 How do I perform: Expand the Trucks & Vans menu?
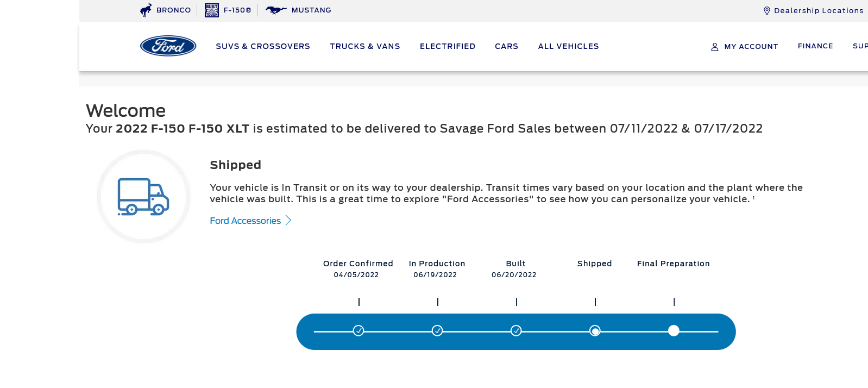click(364, 46)
